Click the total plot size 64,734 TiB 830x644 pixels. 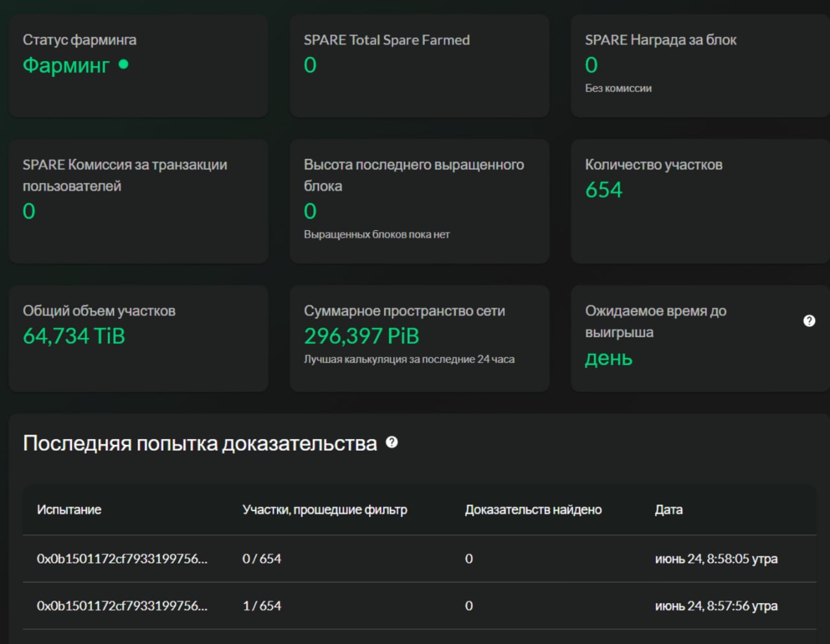tap(74, 336)
